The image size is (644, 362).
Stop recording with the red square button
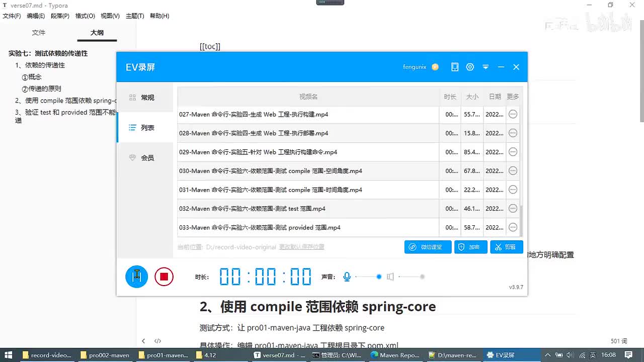(x=164, y=277)
